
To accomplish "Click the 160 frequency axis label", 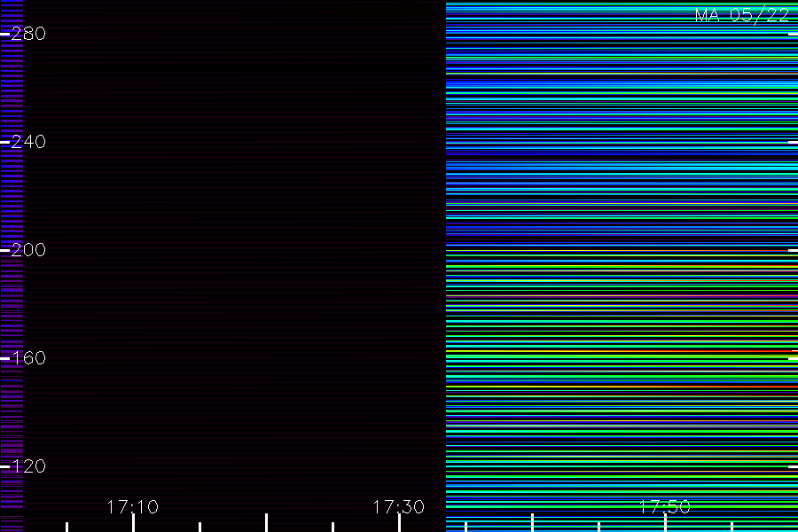I will pyautogui.click(x=28, y=358).
